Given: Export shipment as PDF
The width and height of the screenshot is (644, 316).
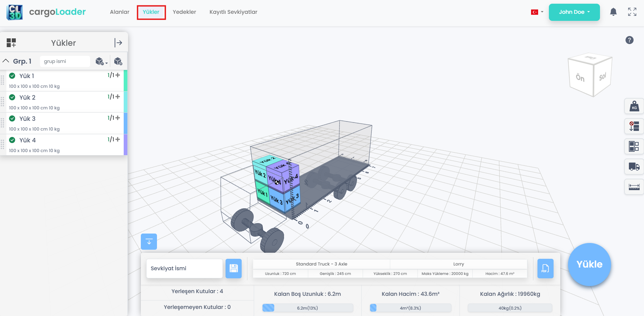Looking at the screenshot, I should tap(545, 269).
